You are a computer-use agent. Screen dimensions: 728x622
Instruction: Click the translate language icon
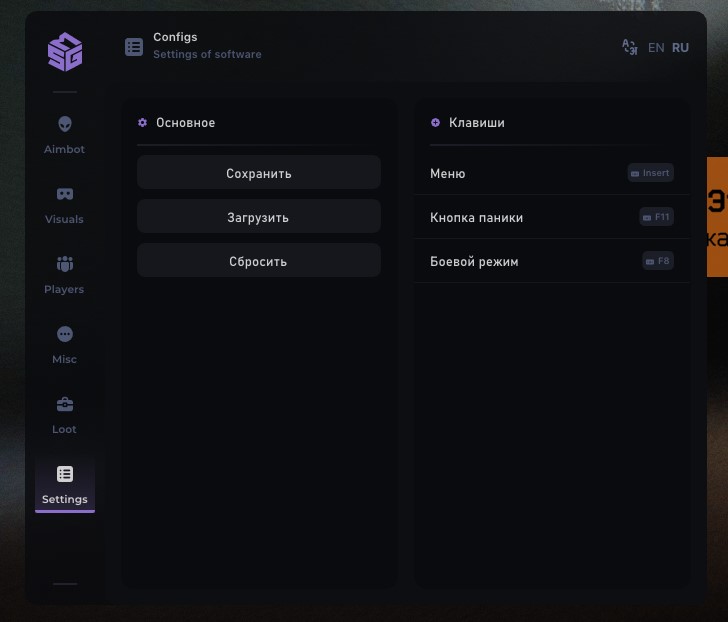click(629, 47)
